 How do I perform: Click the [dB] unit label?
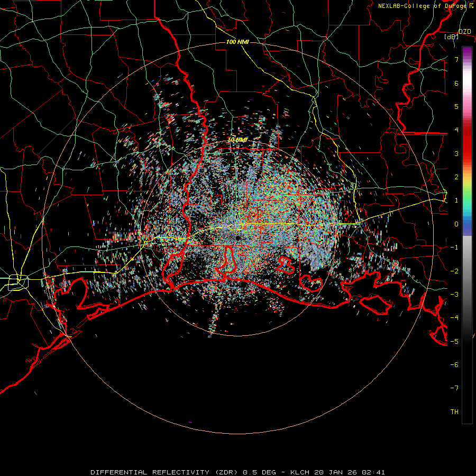pos(452,37)
